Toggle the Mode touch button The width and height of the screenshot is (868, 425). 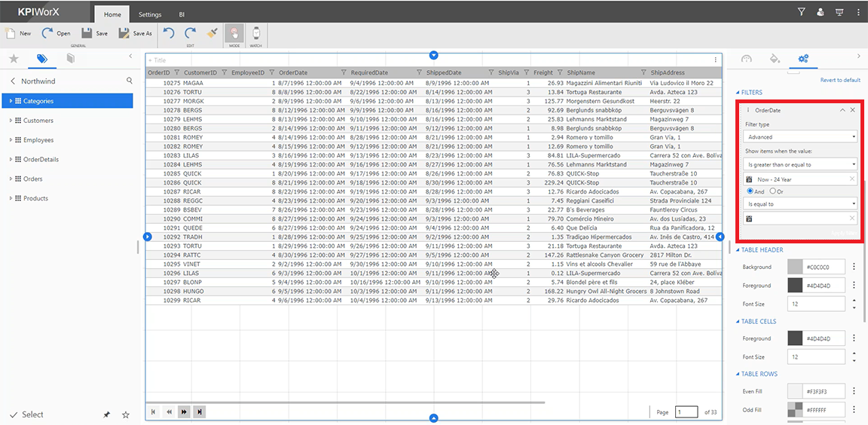234,33
